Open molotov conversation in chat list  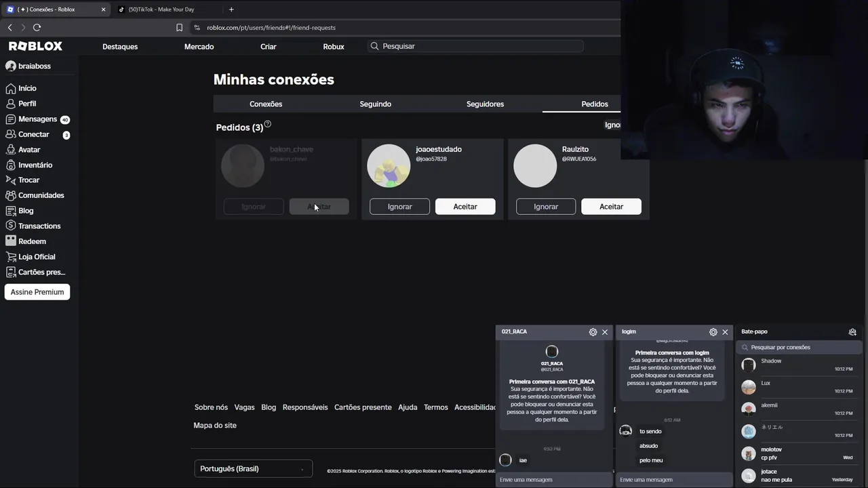click(798, 453)
